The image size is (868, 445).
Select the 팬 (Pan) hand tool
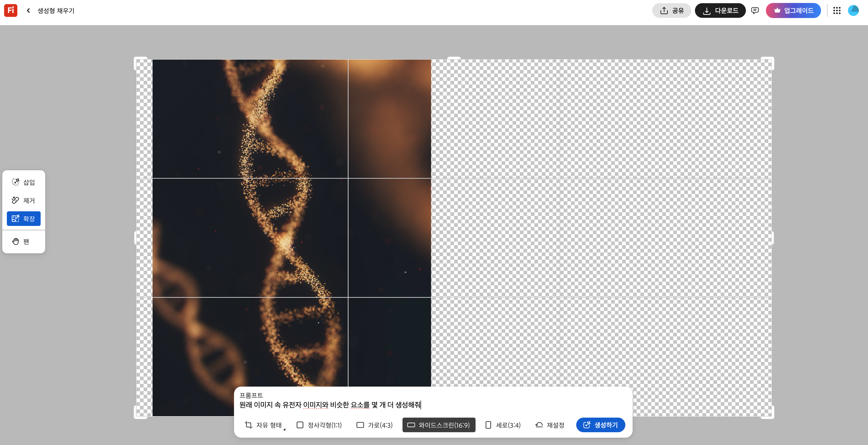[24, 241]
